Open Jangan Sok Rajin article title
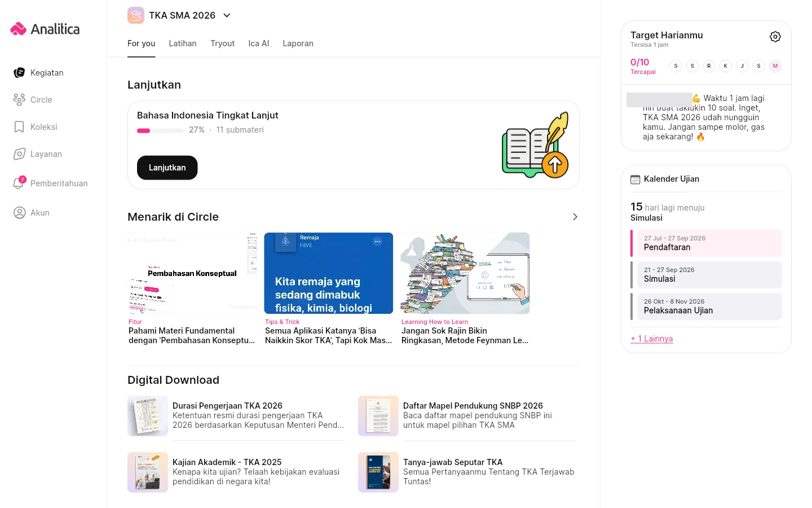 [465, 336]
